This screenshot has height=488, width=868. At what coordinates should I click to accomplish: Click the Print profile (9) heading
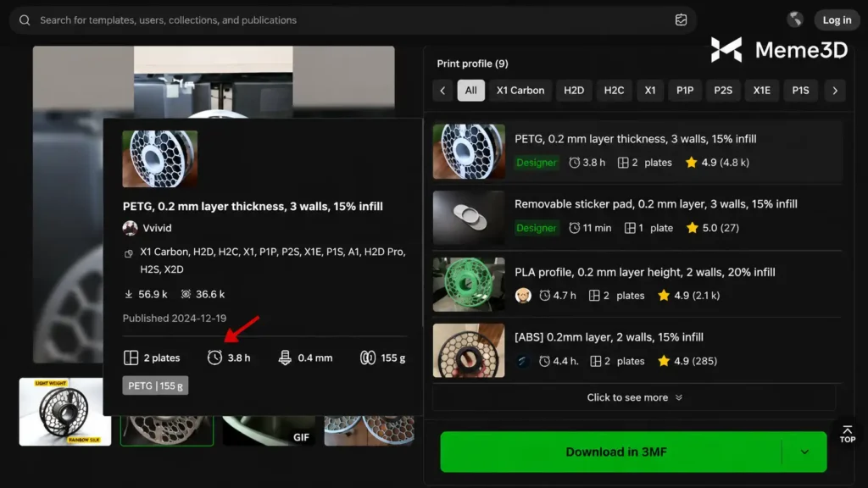tap(472, 64)
